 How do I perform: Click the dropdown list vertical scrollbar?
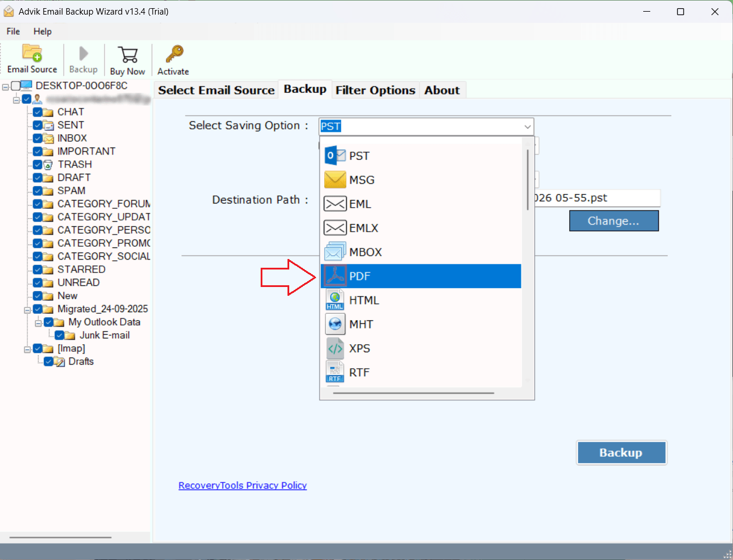(x=528, y=180)
